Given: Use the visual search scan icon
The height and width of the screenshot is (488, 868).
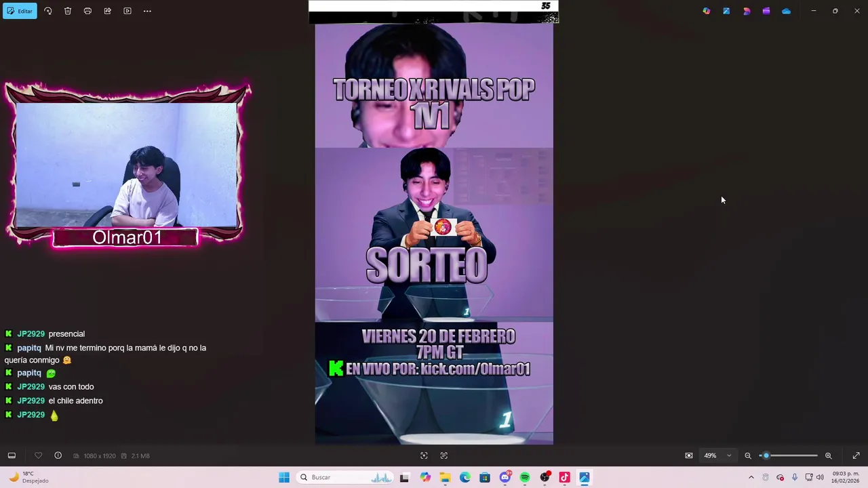Looking at the screenshot, I should [424, 455].
